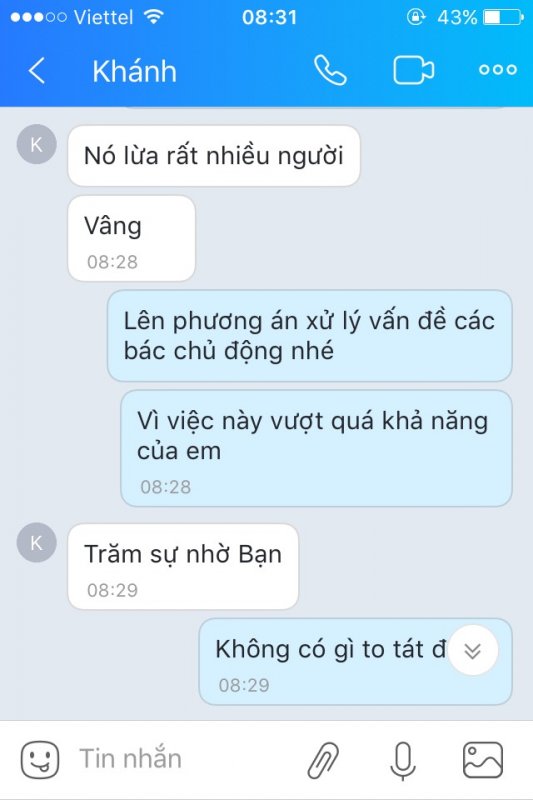The image size is (533, 800).
Task: Tap the microphone voice message icon
Action: pos(403,760)
